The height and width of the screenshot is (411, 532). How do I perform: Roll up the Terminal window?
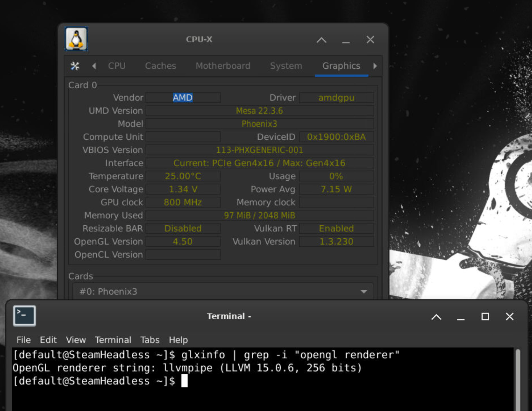click(x=436, y=317)
